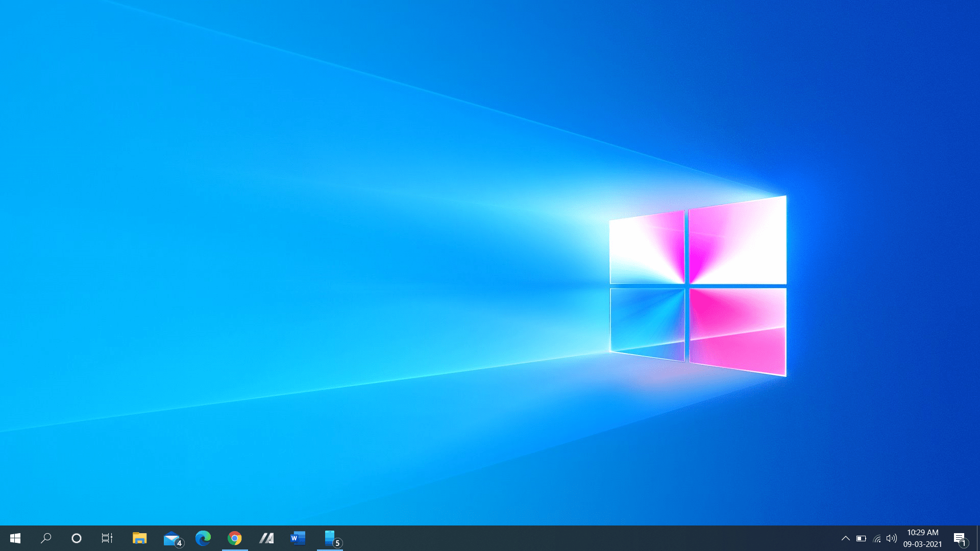Open the volume control
Image resolution: width=980 pixels, height=551 pixels.
pyautogui.click(x=892, y=538)
